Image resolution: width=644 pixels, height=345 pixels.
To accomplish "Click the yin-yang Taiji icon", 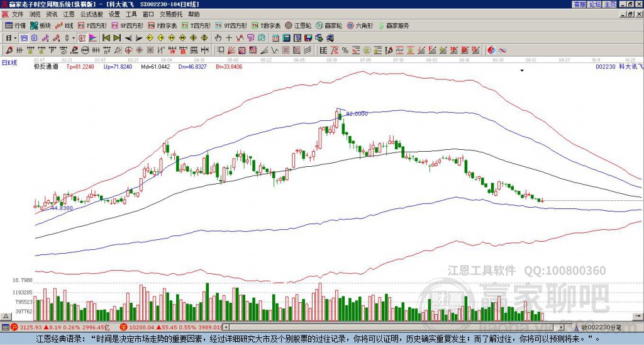I will (491, 50).
